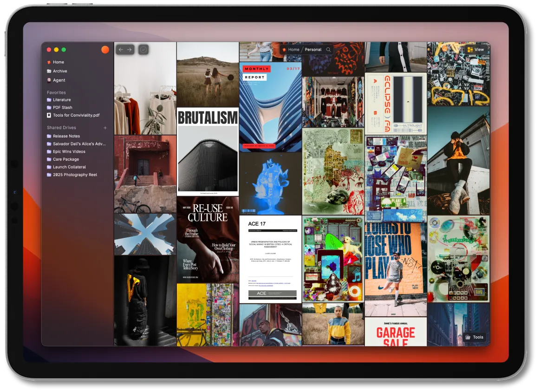Open the View layout options
Image resolution: width=540 pixels, height=392 pixels.
tap(475, 50)
